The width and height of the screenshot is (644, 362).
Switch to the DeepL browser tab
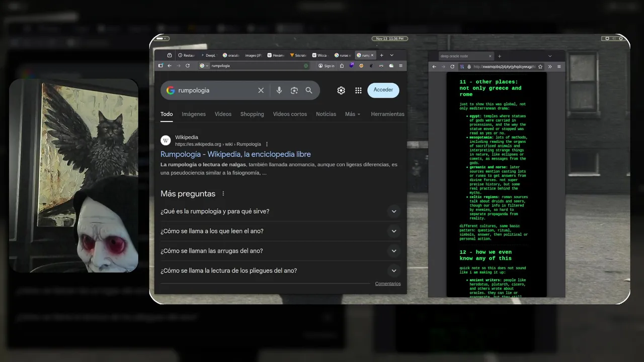tap(208, 55)
